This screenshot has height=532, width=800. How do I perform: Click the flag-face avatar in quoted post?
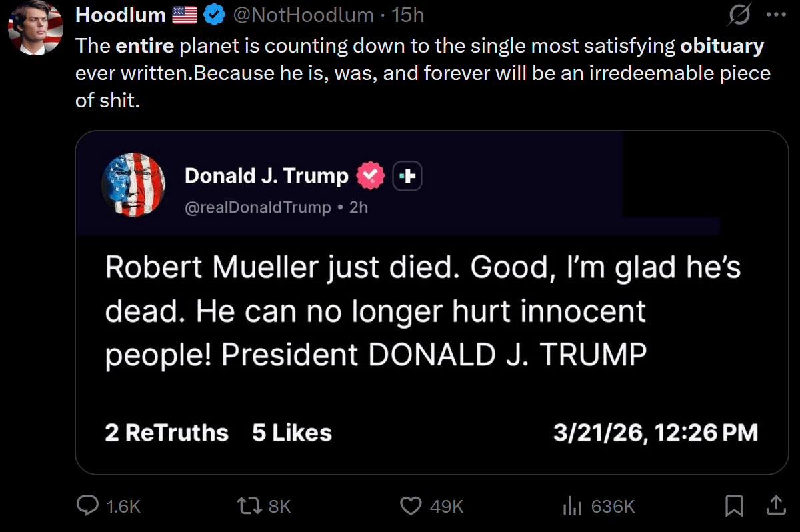(133, 184)
